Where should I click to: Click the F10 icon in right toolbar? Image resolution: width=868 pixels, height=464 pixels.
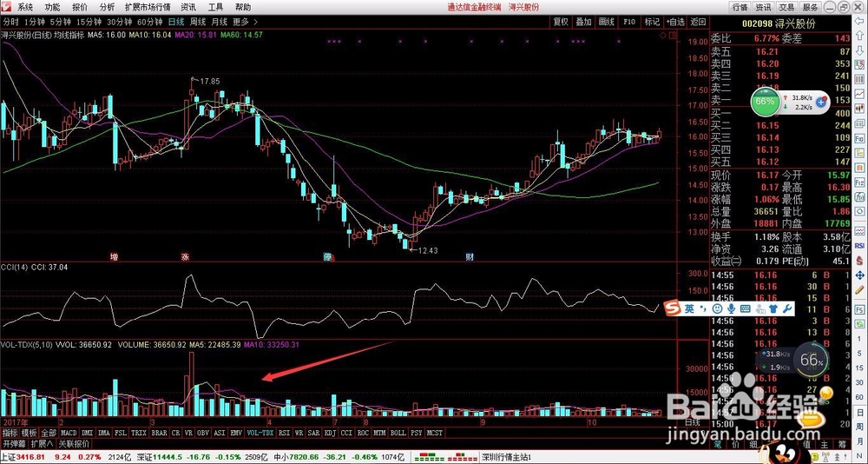click(859, 138)
